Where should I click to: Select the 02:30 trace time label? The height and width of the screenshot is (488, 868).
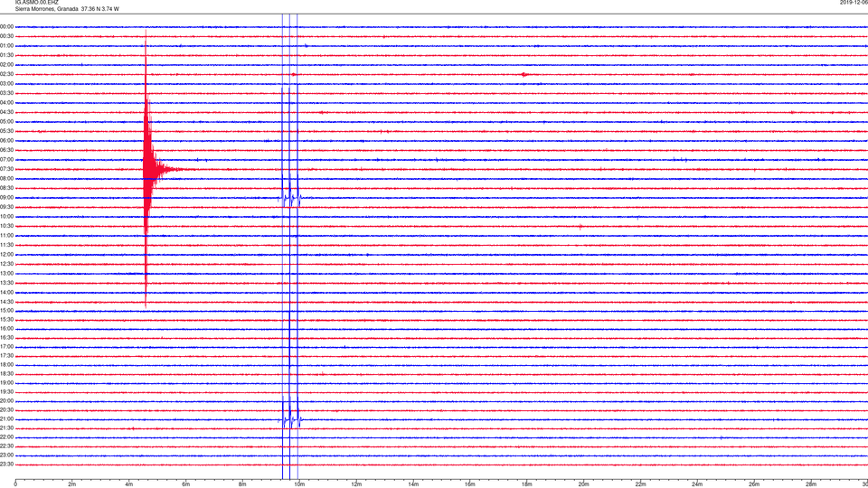point(6,74)
